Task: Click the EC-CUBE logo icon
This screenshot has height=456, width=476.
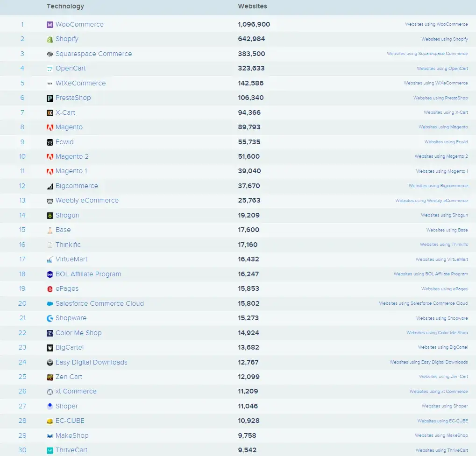Action: 50,421
